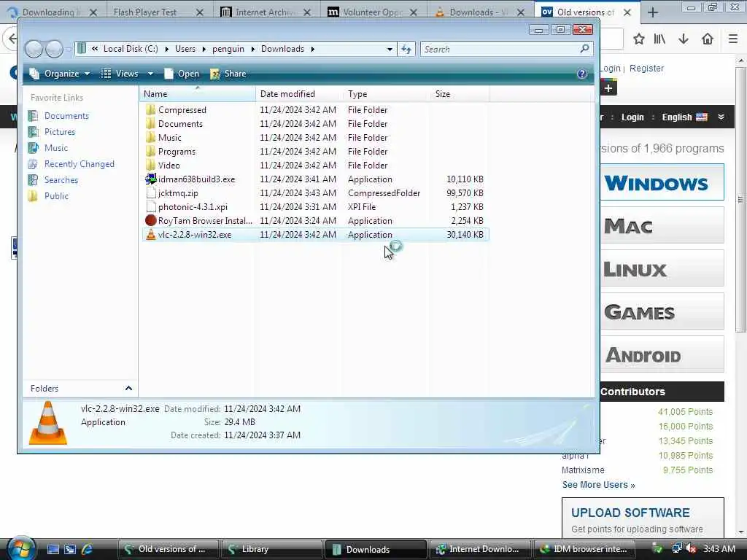Screen dimensions: 747x560
Task: Open the Firefox hamburger menu
Action: tap(733, 39)
